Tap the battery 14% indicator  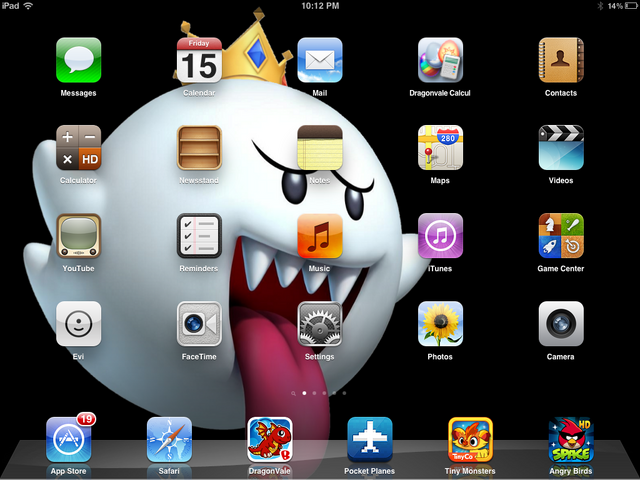622,6
